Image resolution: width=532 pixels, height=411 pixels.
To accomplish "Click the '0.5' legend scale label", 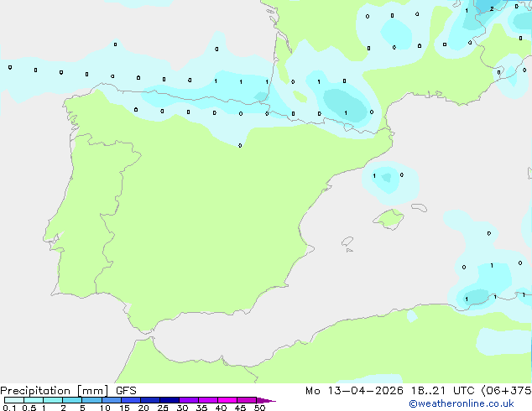I will click(x=29, y=408).
